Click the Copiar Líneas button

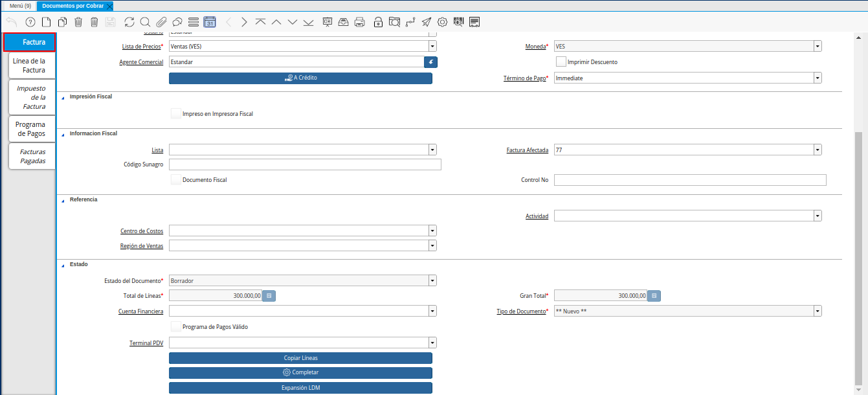[300, 358]
